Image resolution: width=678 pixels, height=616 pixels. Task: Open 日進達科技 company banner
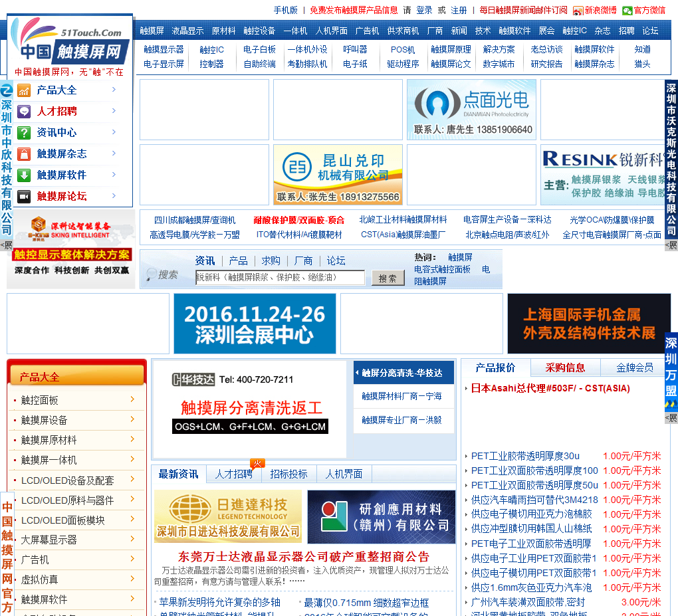(228, 516)
